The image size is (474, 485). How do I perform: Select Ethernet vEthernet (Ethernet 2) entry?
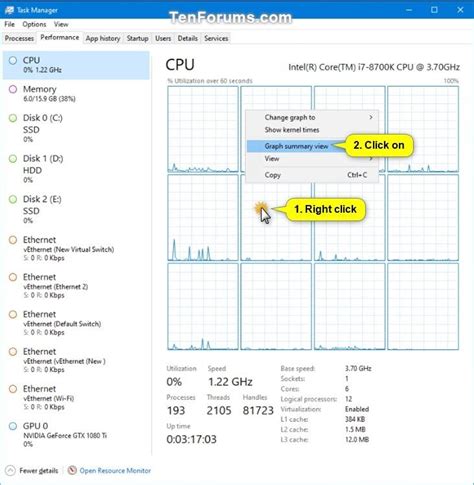(76, 286)
